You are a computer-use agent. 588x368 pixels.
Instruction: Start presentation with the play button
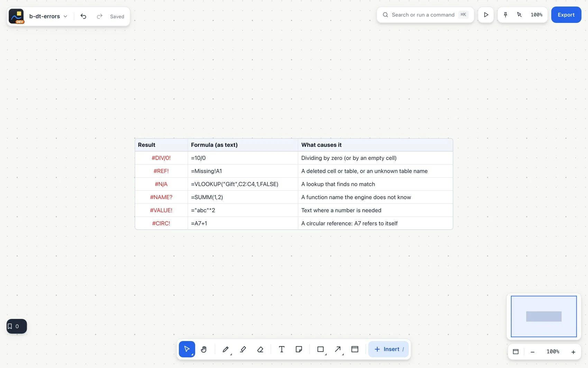486,15
